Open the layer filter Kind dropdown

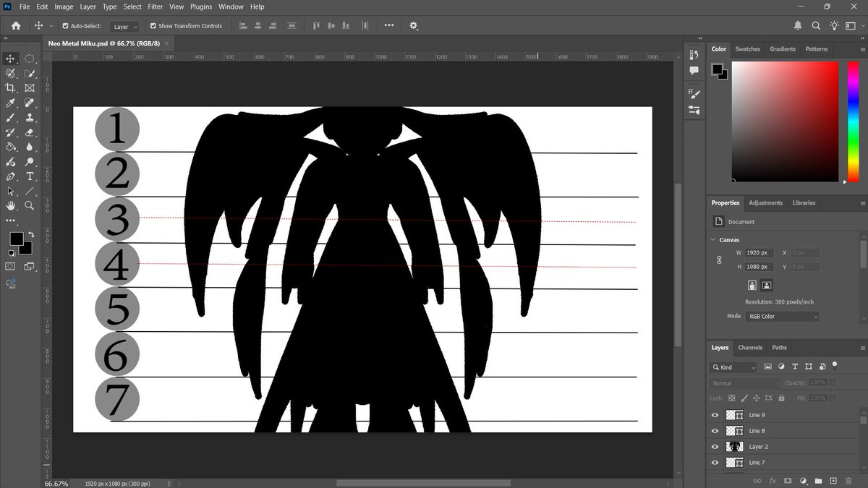[x=733, y=368]
